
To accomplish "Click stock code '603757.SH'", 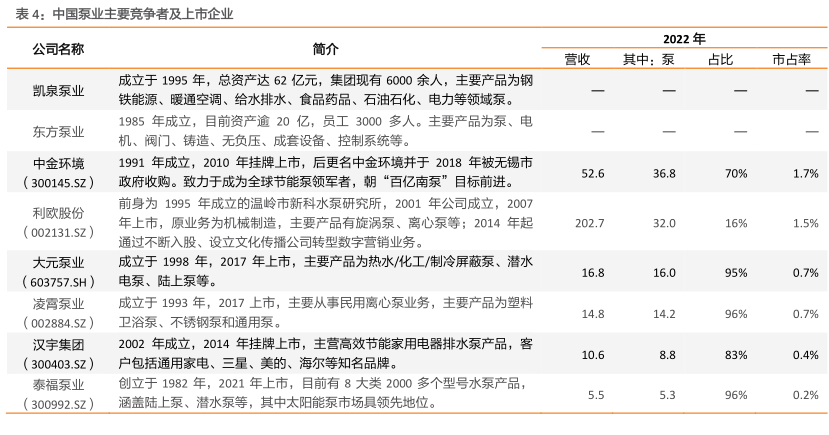I will [58, 282].
